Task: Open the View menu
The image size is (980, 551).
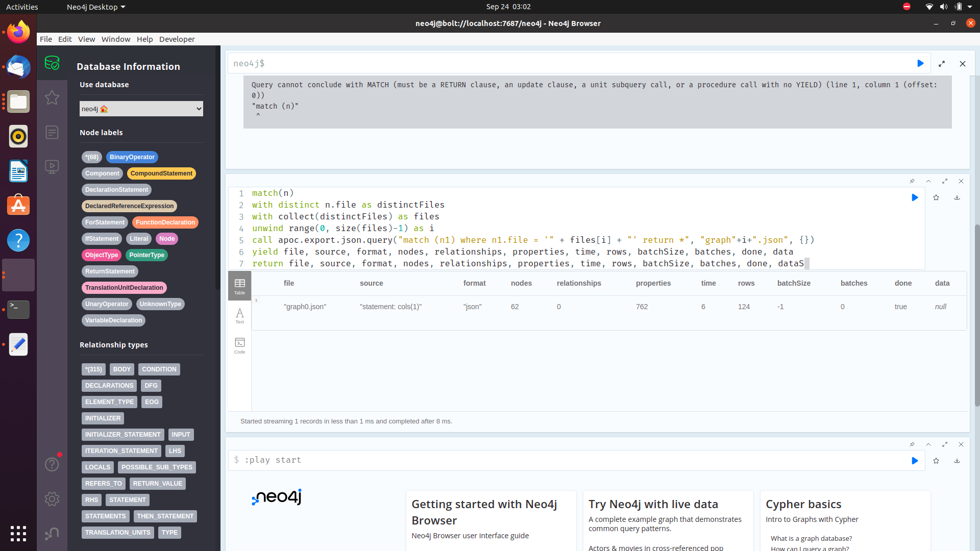Action: (86, 39)
